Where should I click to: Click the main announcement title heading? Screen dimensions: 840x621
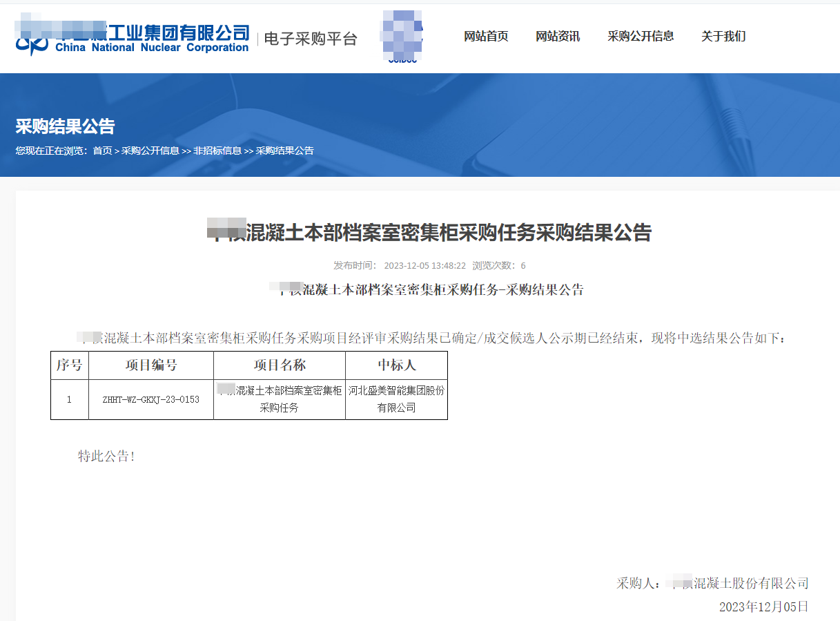429,232
